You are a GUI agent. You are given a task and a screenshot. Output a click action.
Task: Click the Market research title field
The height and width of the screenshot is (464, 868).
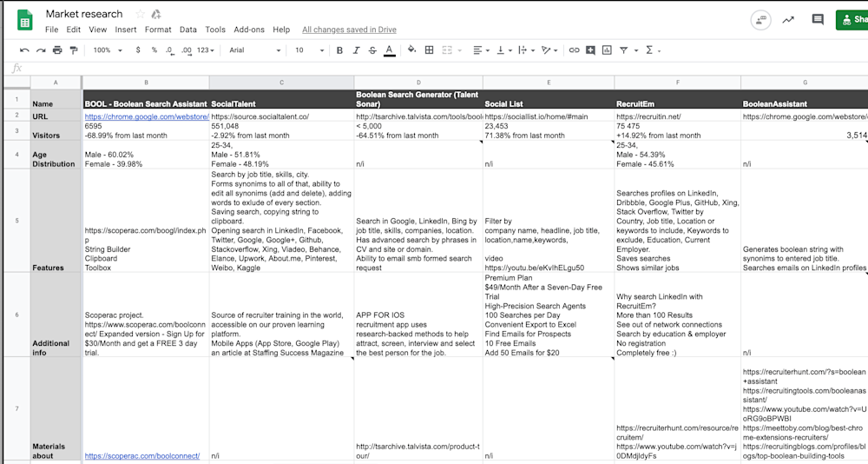pos(84,14)
